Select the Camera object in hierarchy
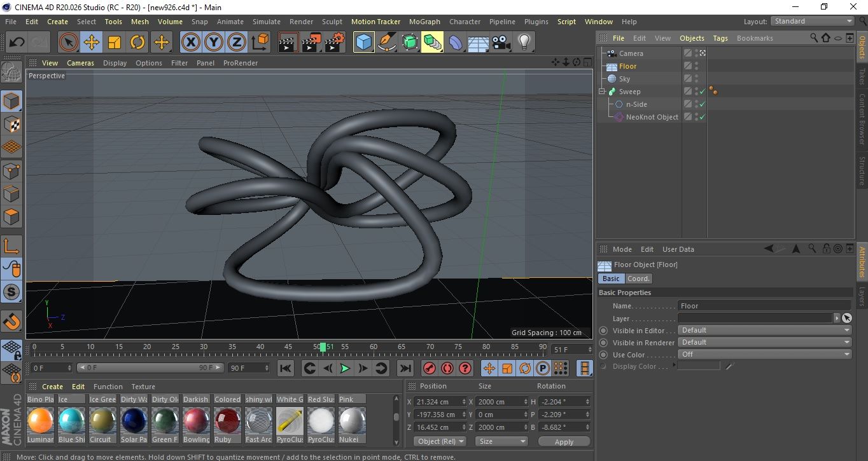868x461 pixels. (x=631, y=53)
